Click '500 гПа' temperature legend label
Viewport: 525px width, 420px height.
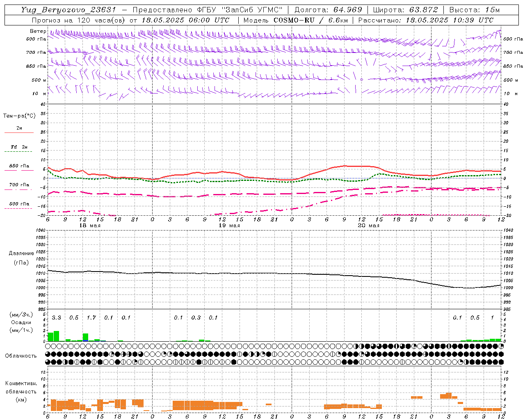pos(19,204)
